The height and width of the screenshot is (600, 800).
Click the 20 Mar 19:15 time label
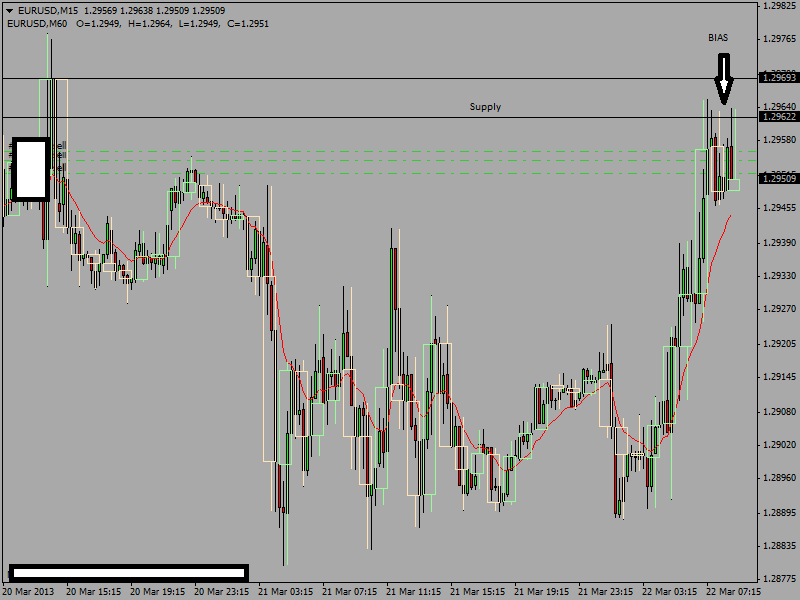pyautogui.click(x=157, y=592)
